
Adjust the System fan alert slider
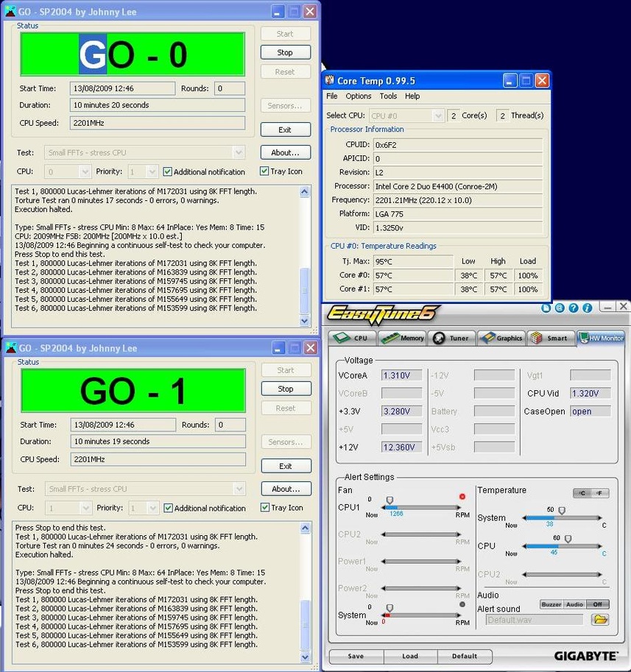point(389,608)
